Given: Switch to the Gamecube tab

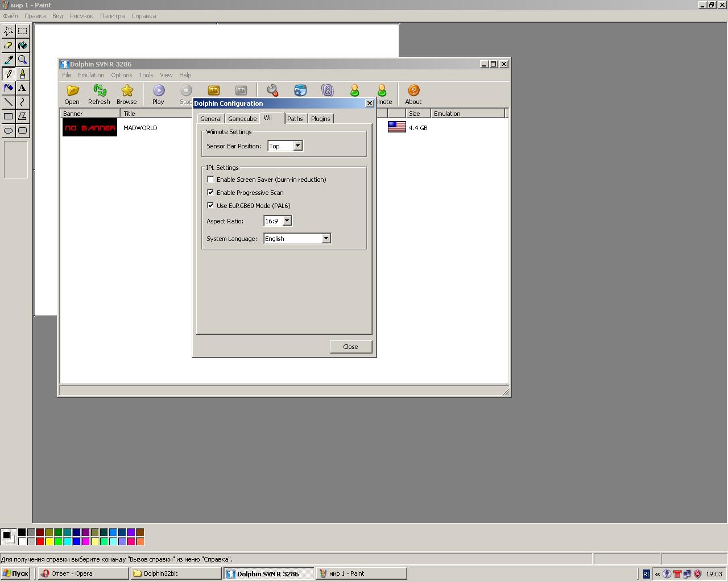Looking at the screenshot, I should point(242,119).
